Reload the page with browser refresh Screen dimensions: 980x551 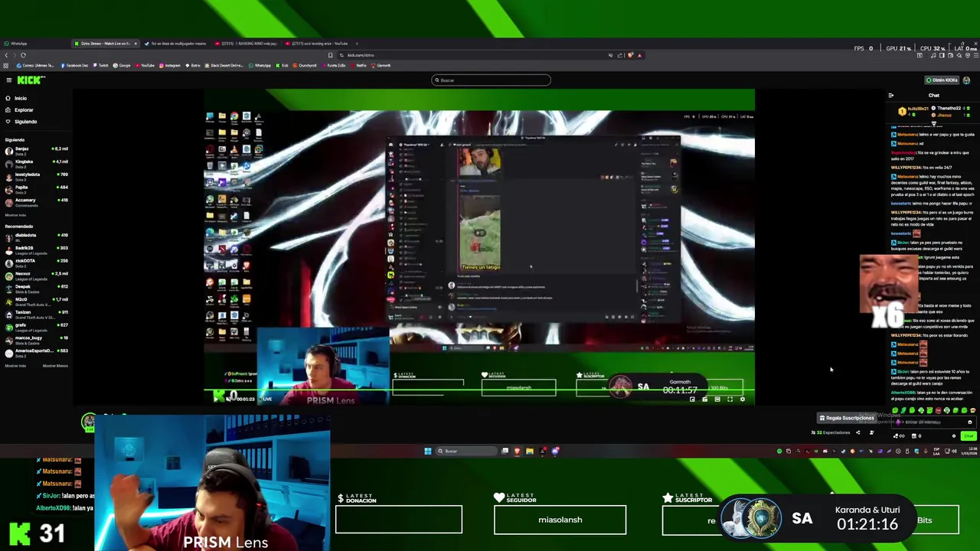(23, 55)
